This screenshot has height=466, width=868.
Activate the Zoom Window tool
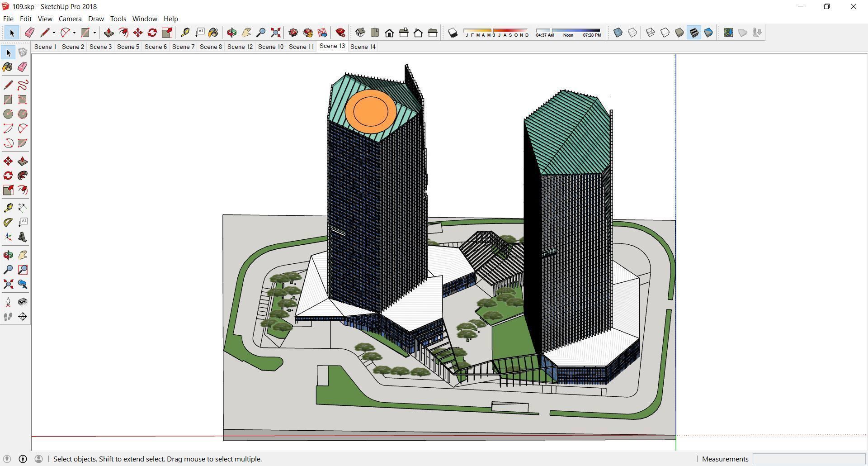23,270
